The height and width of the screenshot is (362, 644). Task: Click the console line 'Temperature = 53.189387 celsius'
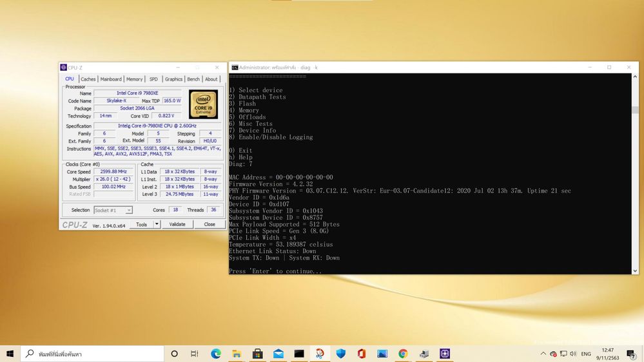tap(281, 244)
